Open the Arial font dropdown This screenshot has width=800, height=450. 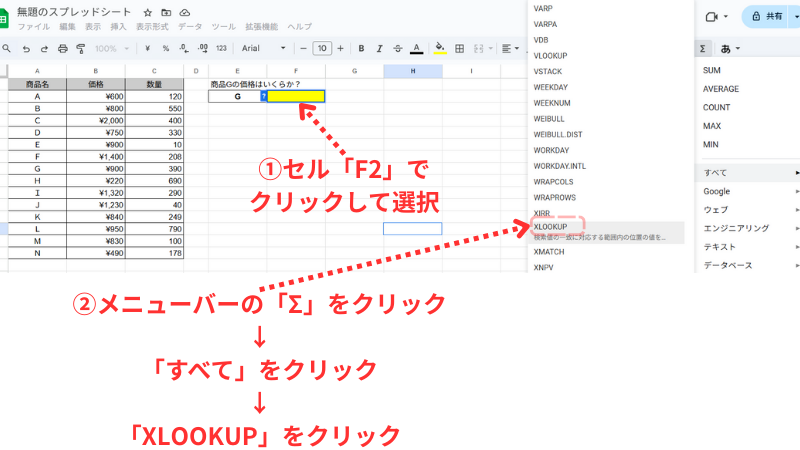point(263,48)
